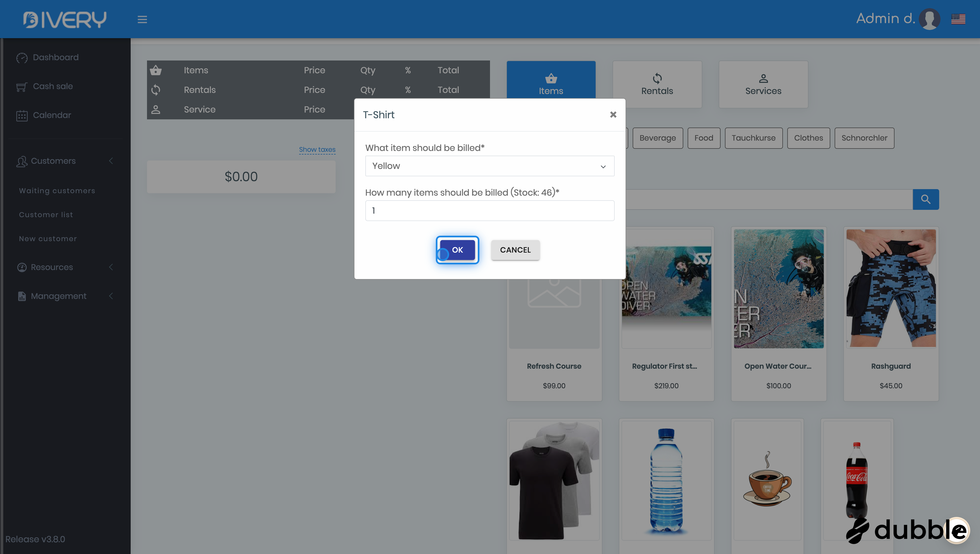Switch to the Rentals tab

pos(657,84)
